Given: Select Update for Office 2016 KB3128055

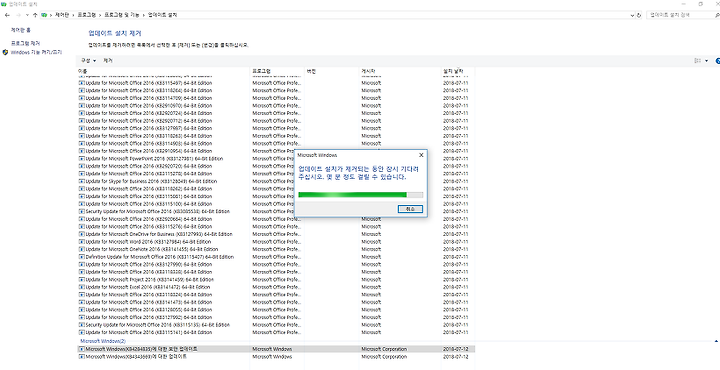Looking at the screenshot, I should [276, 309].
